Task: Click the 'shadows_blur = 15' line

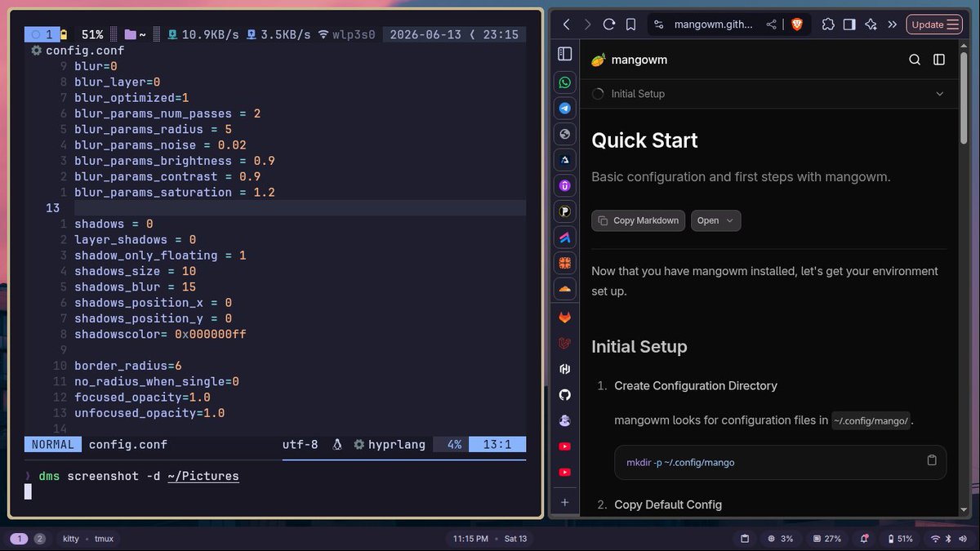Action: (136, 287)
